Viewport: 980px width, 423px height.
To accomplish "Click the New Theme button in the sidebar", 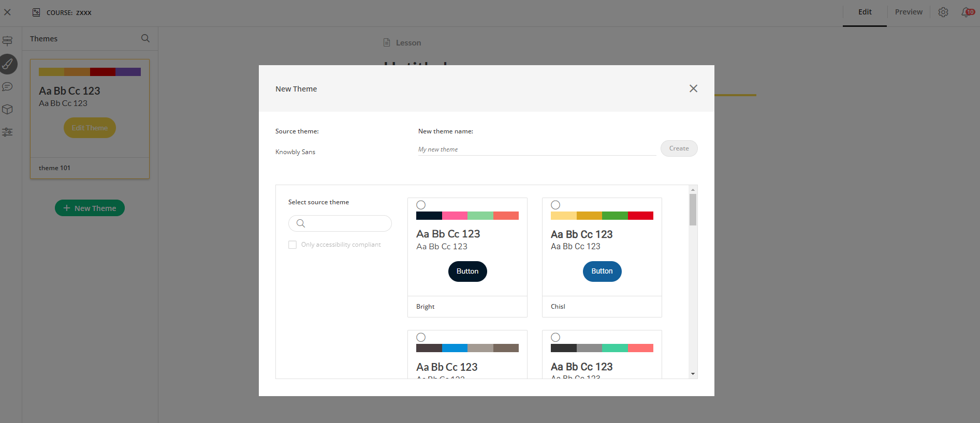I will 90,208.
